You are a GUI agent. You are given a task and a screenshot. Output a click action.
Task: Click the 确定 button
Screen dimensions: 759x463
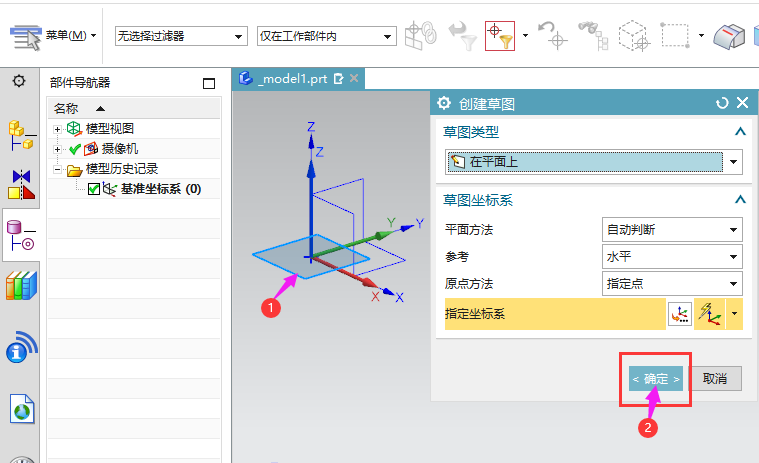[656, 379]
